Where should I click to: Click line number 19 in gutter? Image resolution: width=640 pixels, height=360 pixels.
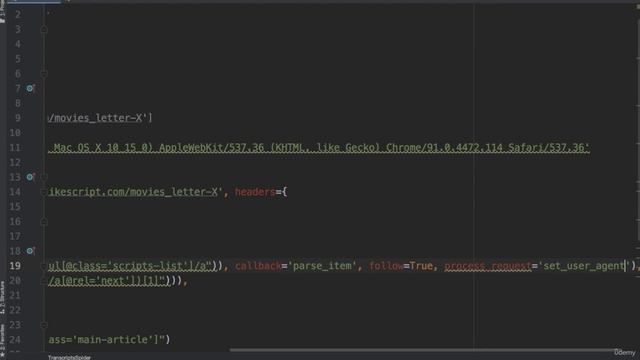click(x=15, y=266)
